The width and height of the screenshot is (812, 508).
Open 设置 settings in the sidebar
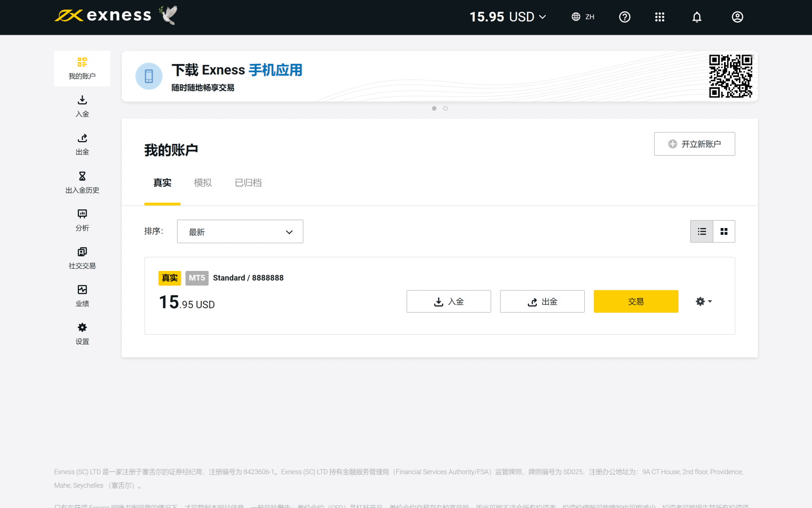(x=82, y=334)
